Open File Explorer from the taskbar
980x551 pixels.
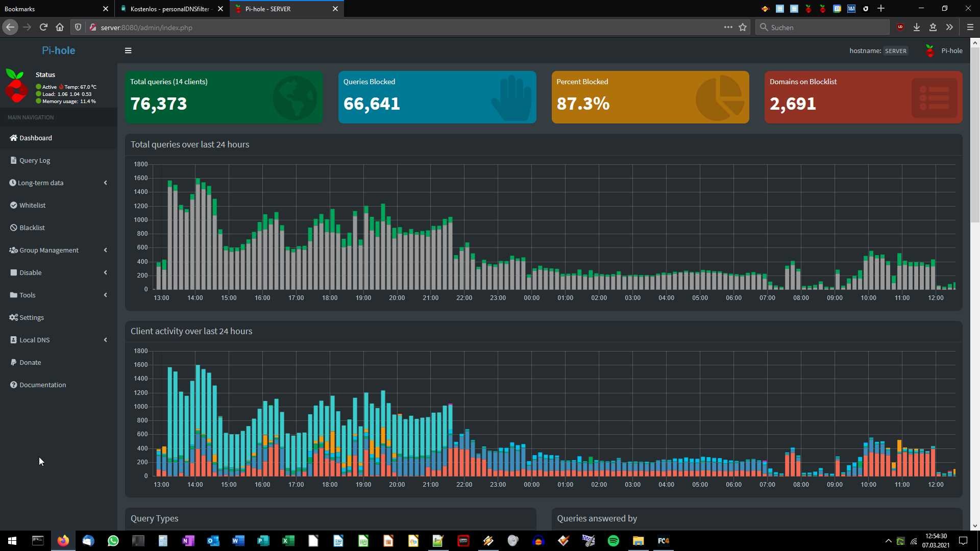pos(638,541)
